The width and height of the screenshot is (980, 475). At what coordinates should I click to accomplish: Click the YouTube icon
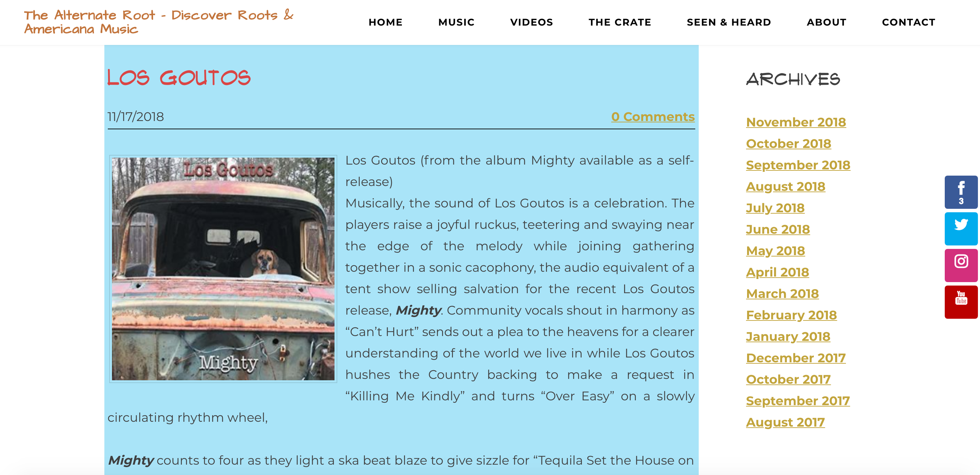pyautogui.click(x=961, y=302)
